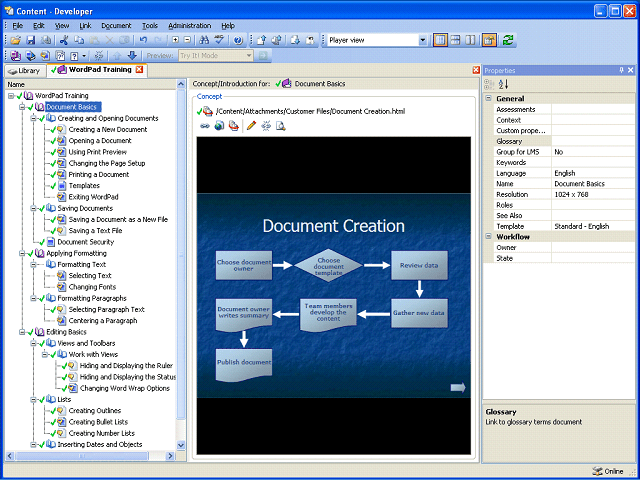Click the pencil edit icon in Concept pane

pyautogui.click(x=251, y=126)
